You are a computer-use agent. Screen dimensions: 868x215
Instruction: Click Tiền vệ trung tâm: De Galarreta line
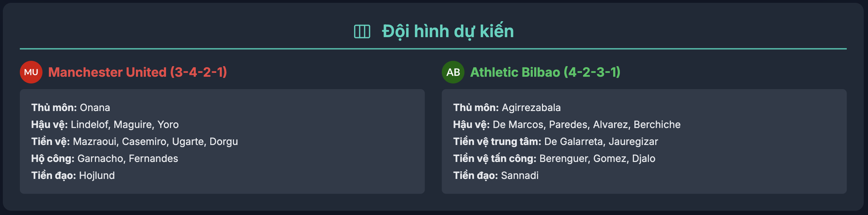[555, 141]
